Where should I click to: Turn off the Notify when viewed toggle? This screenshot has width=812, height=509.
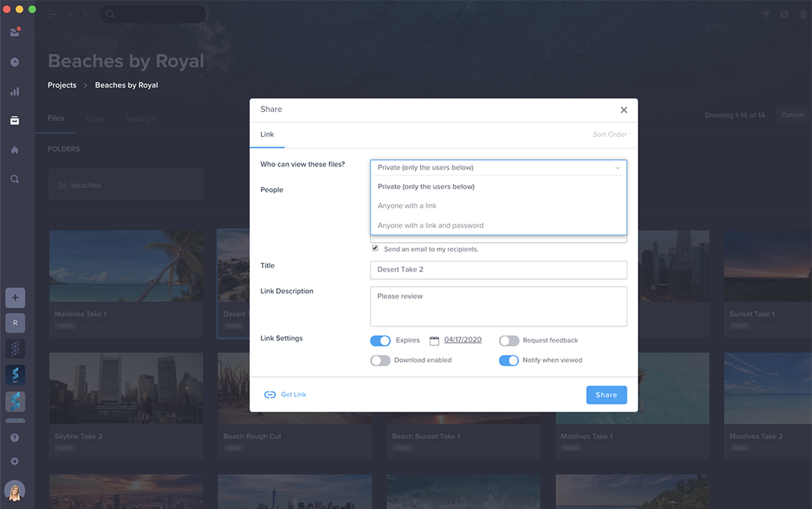click(509, 360)
